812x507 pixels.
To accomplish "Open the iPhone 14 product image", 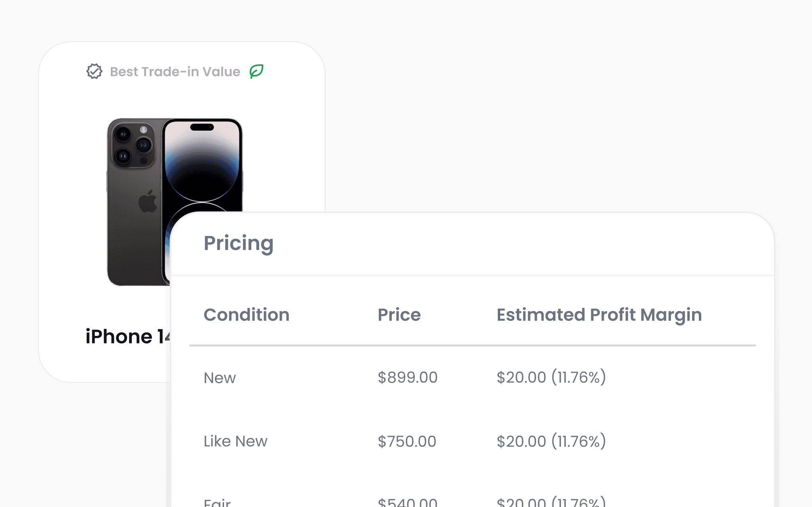I will 175,202.
